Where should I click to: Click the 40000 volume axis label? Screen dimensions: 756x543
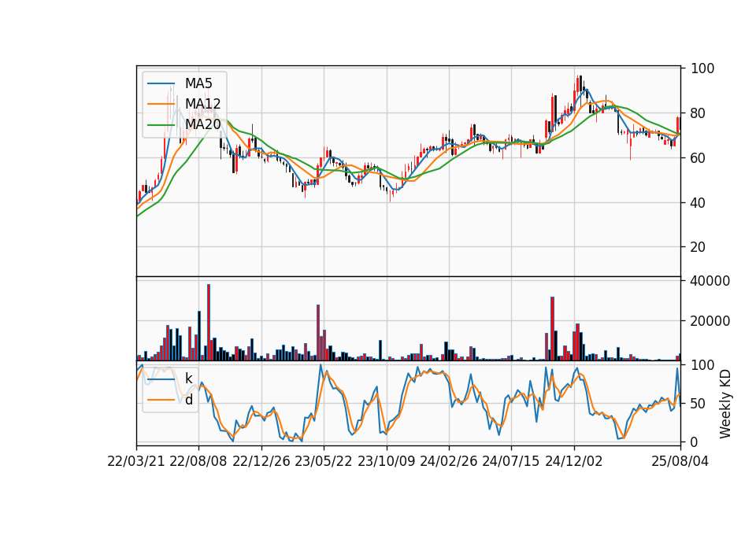click(710, 280)
